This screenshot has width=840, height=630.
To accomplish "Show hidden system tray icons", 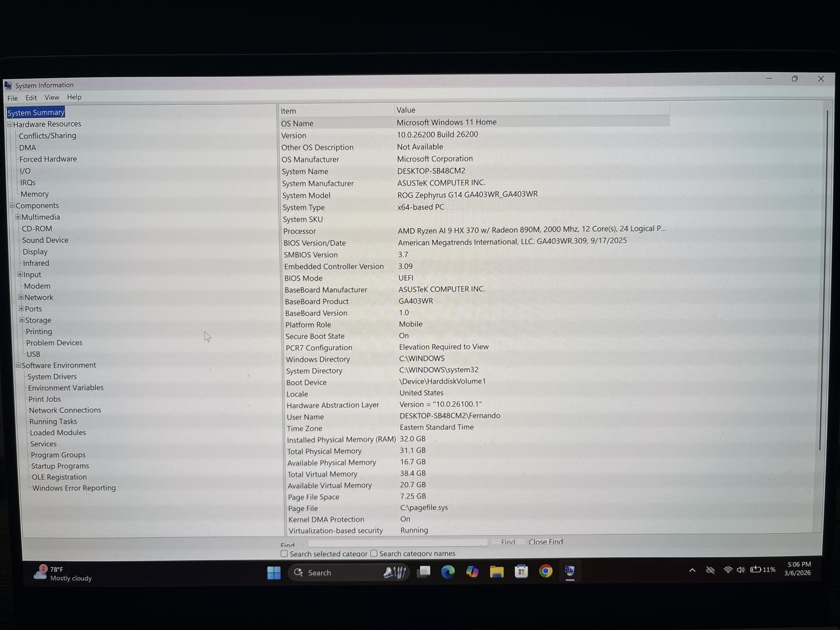I will pos(692,570).
